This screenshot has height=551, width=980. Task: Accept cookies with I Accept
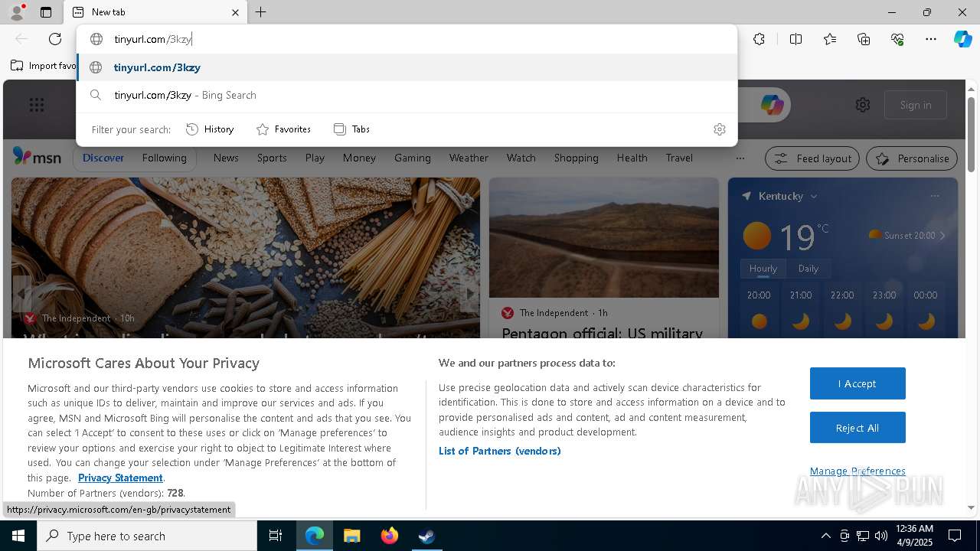tap(857, 383)
